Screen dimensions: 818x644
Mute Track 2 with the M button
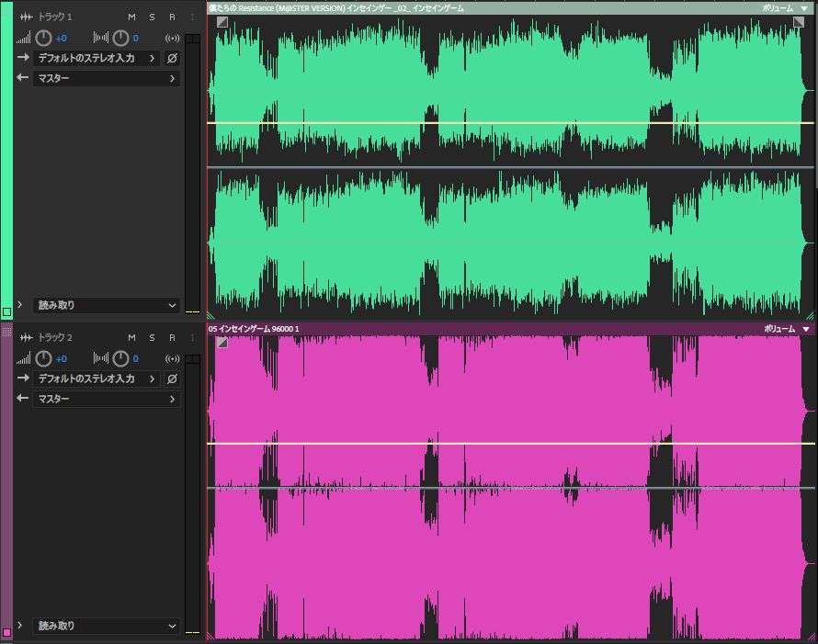tap(131, 338)
